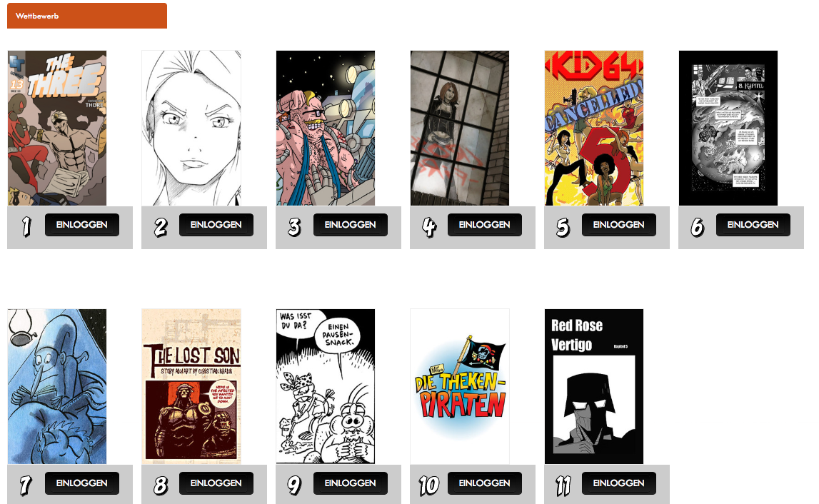
Task: Open The Lost Son cover
Action: pyautogui.click(x=191, y=386)
